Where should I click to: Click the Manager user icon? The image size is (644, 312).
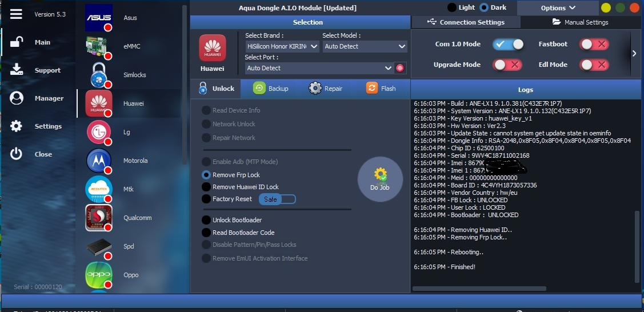[17, 98]
